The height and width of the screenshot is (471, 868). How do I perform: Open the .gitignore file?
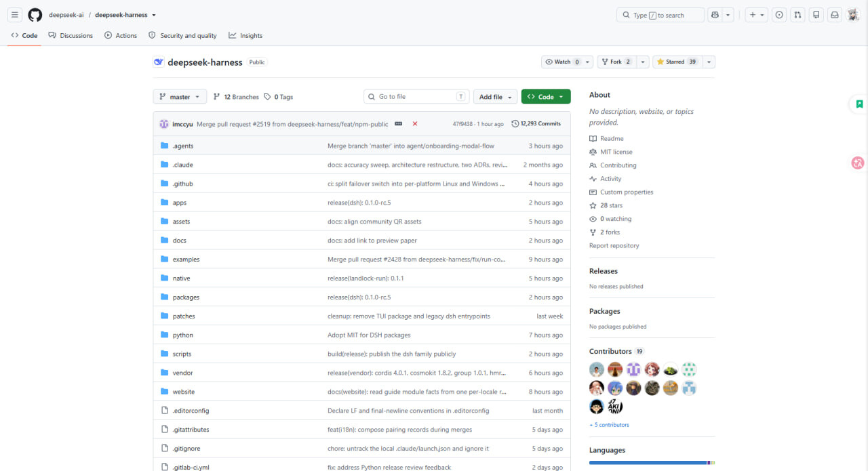(x=186, y=449)
